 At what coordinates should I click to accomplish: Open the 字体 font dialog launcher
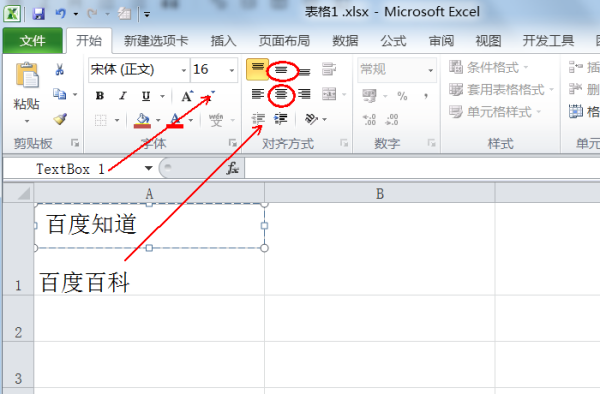point(232,143)
